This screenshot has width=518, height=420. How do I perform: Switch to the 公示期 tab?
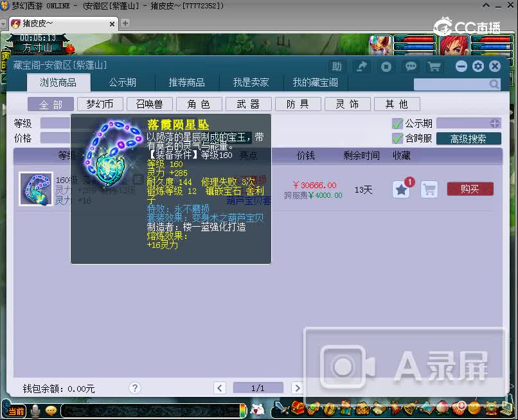[x=123, y=82]
